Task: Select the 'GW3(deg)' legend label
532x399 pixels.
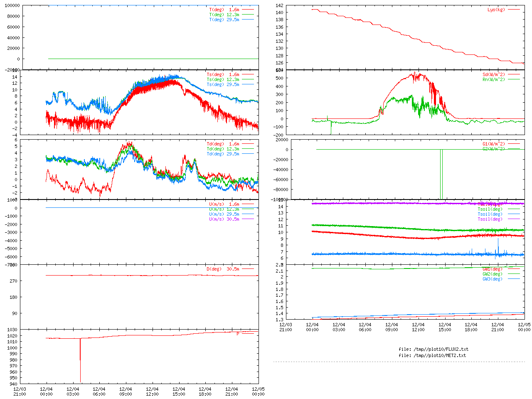Action: tap(493, 279)
